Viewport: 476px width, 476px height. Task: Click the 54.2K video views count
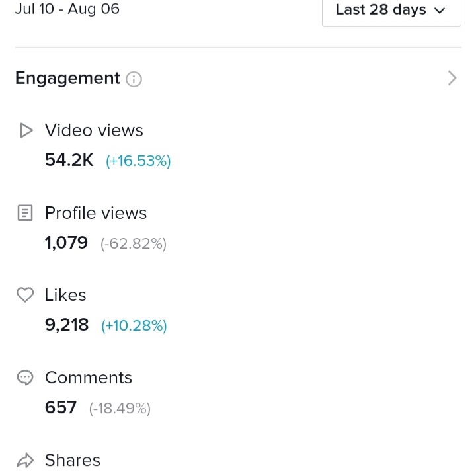tap(69, 160)
